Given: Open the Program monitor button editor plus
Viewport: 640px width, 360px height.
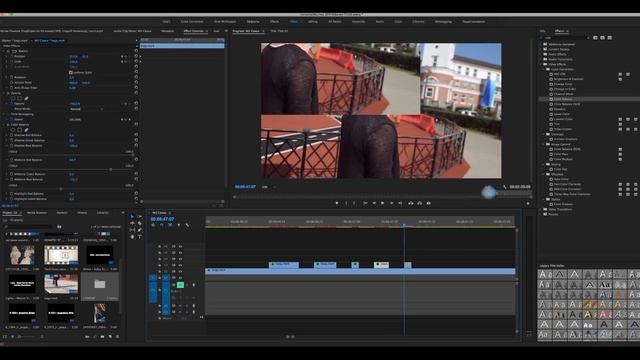Looking at the screenshot, I should tap(528, 203).
